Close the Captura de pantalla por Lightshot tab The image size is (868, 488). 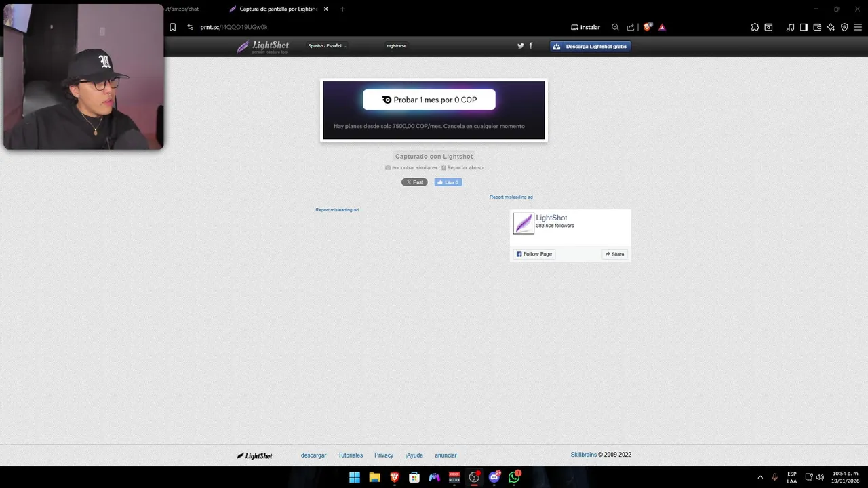[x=326, y=9]
